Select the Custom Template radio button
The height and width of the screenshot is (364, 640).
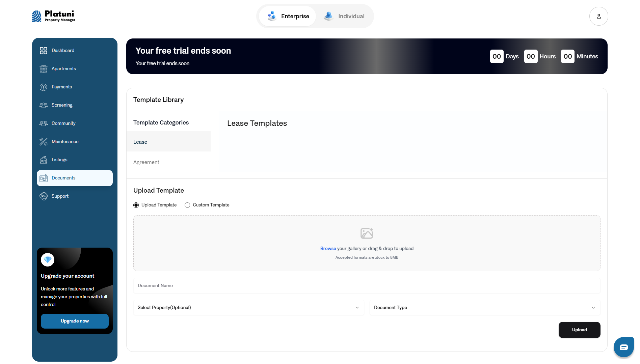point(187,205)
